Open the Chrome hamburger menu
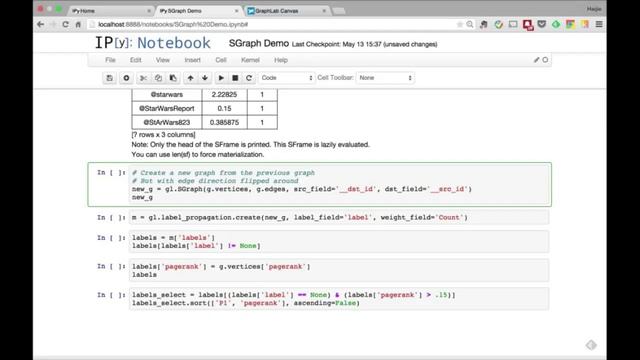Image resolution: width=640 pixels, height=360 pixels. (599, 24)
